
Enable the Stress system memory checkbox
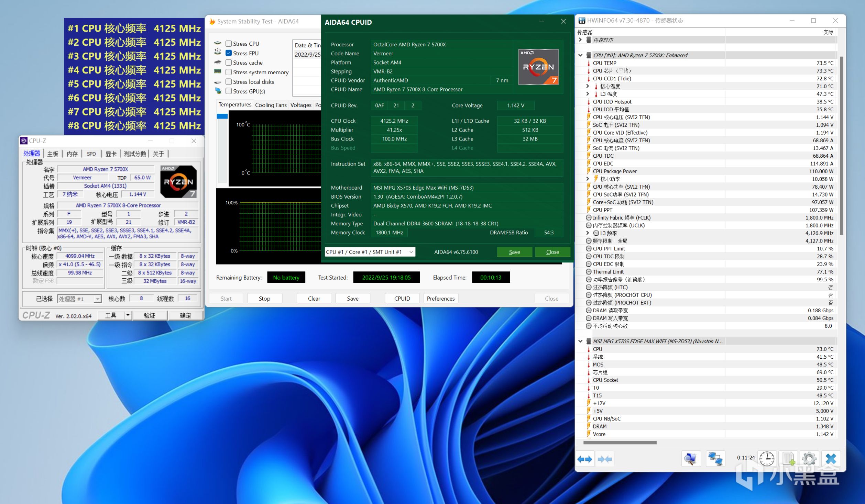pos(229,72)
